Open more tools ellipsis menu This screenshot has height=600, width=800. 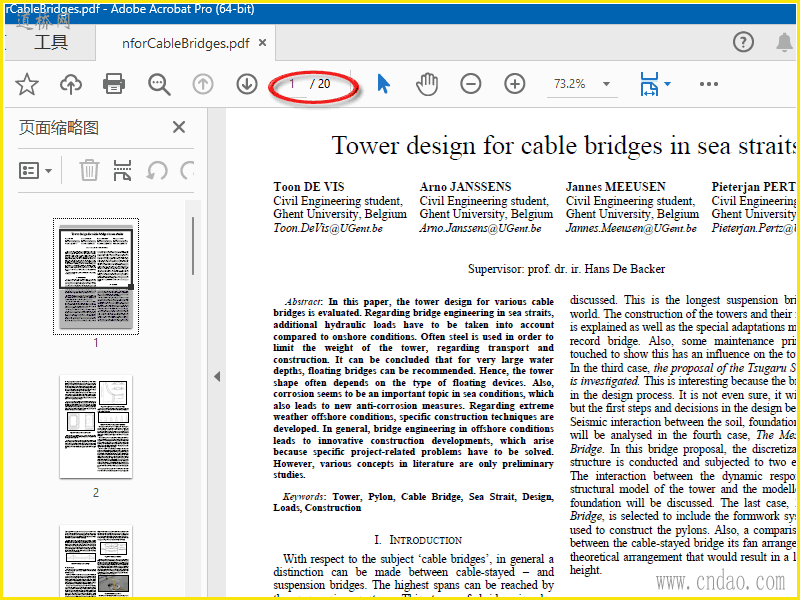pos(709,84)
